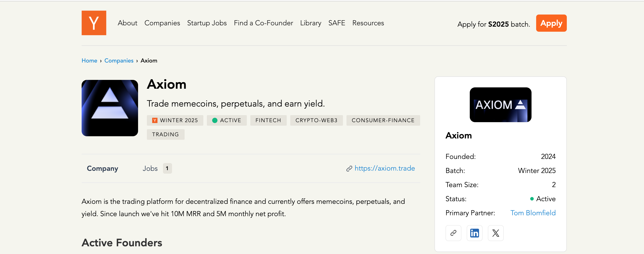
Task: Click the ACTIVE status tag
Action: click(227, 120)
